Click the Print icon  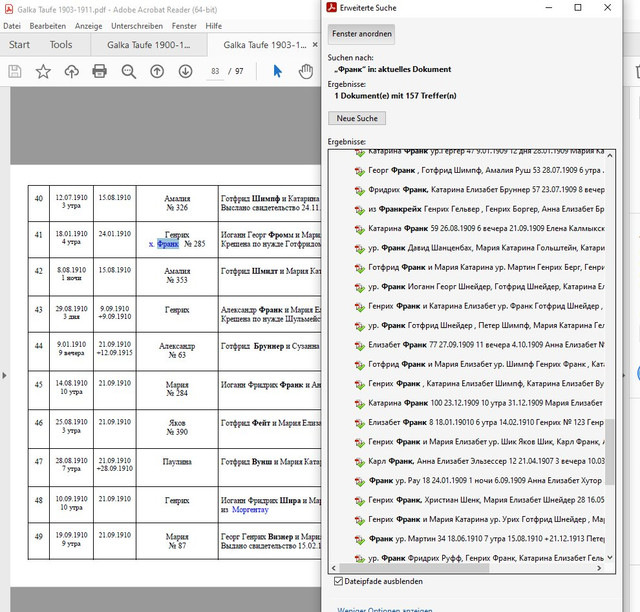[x=100, y=71]
